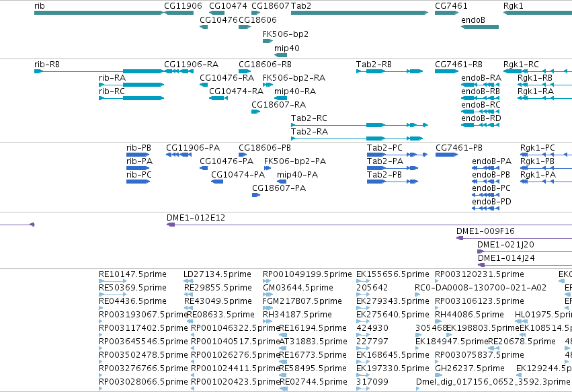The height and width of the screenshot is (392, 572).
Task: Select transcript FK506-bp2-RA
Action: pos(294,78)
